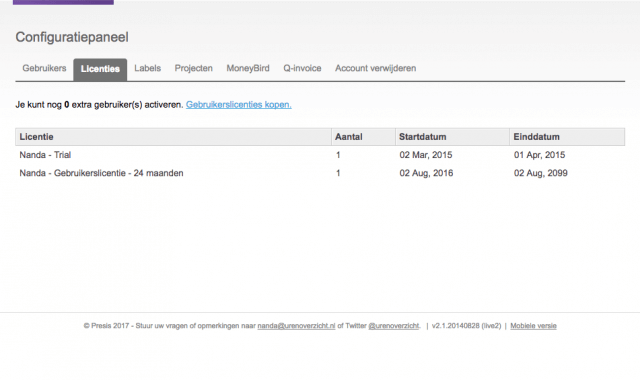Select the Nanda - Trial license row
The height and width of the screenshot is (380, 640).
click(320, 155)
